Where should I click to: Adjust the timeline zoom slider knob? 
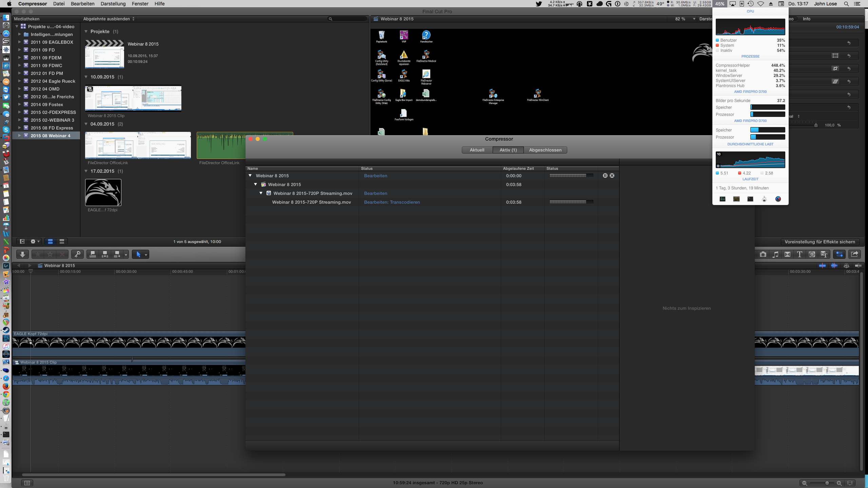pyautogui.click(x=827, y=483)
